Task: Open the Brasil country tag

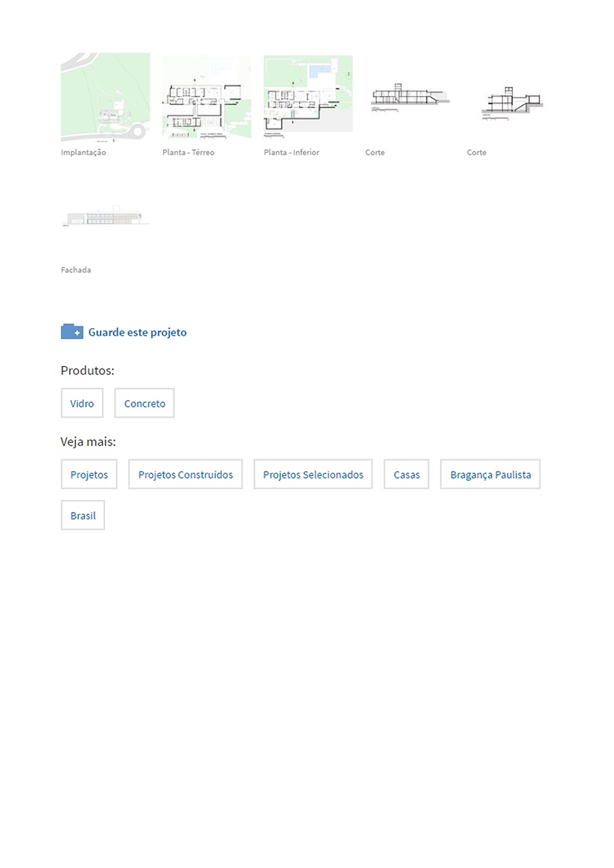Action: [x=83, y=515]
